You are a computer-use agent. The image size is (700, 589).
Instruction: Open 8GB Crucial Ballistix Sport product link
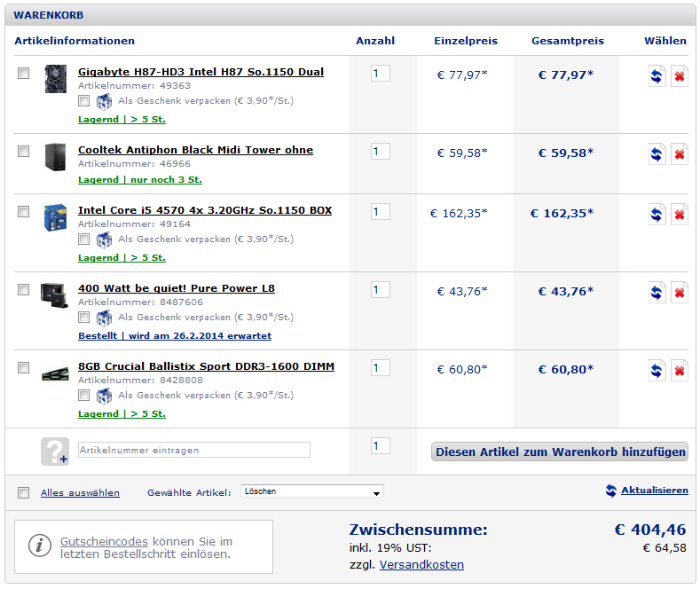(206, 366)
